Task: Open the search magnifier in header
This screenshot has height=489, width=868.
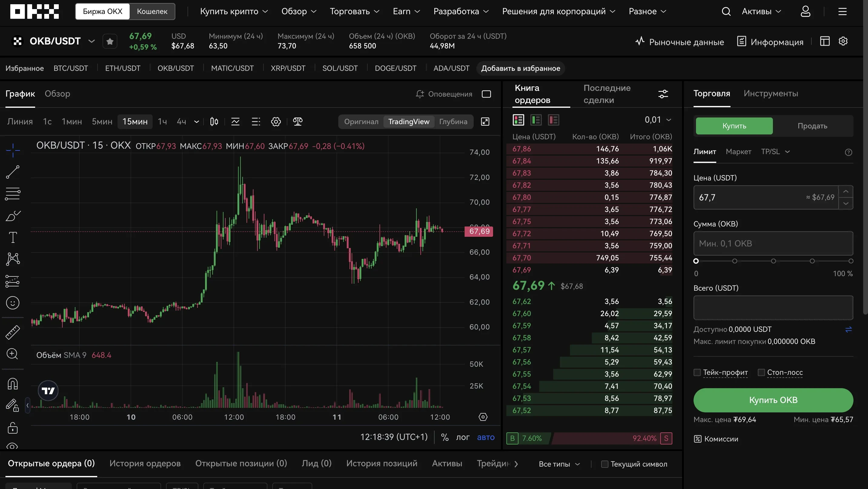Action: 726,12
